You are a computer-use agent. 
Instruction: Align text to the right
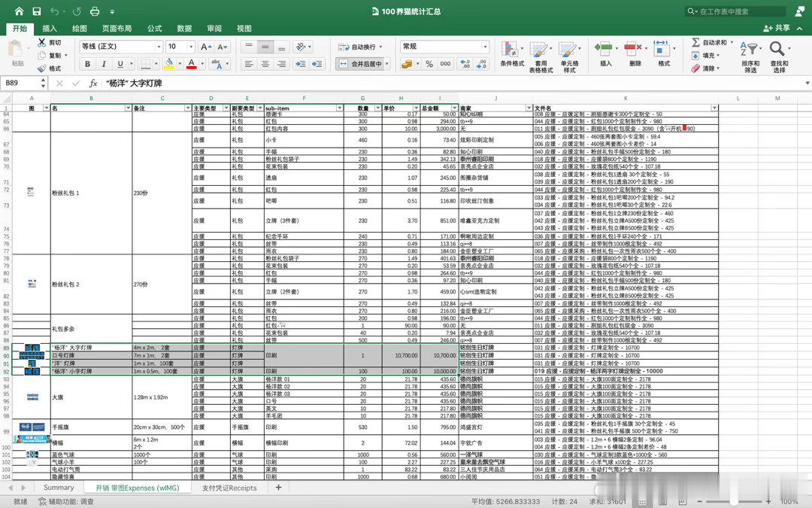tap(281, 64)
